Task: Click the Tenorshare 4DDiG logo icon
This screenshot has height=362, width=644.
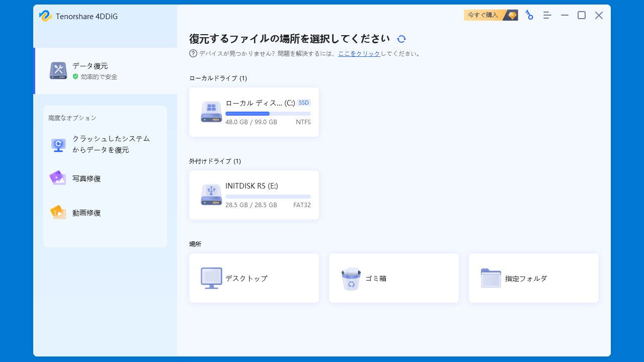Action: [45, 16]
